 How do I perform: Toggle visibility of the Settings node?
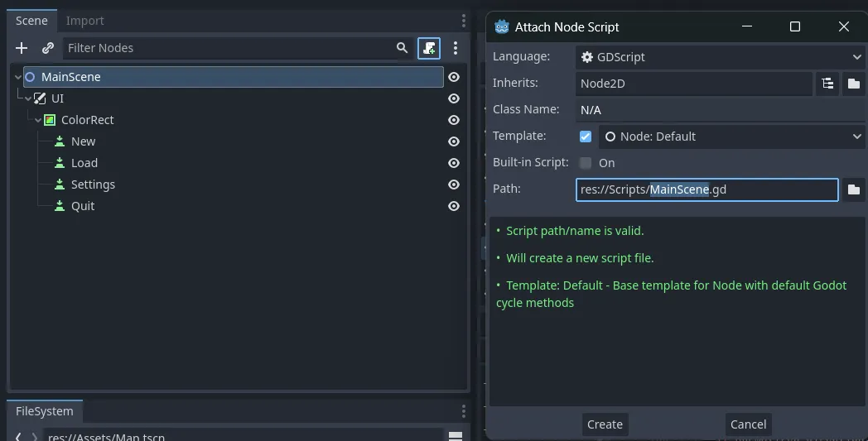pyautogui.click(x=454, y=185)
